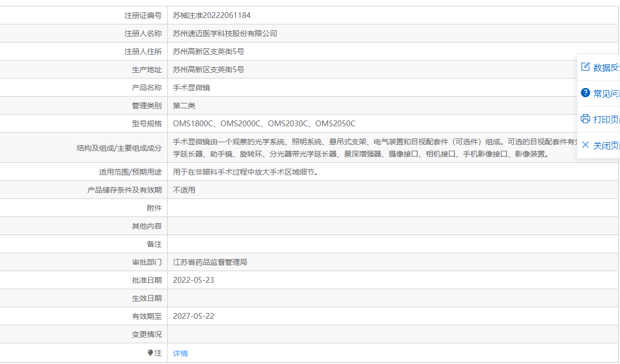Select intended use text 用于在非眼科手术过程中放大手术区域细节

(x=245, y=172)
